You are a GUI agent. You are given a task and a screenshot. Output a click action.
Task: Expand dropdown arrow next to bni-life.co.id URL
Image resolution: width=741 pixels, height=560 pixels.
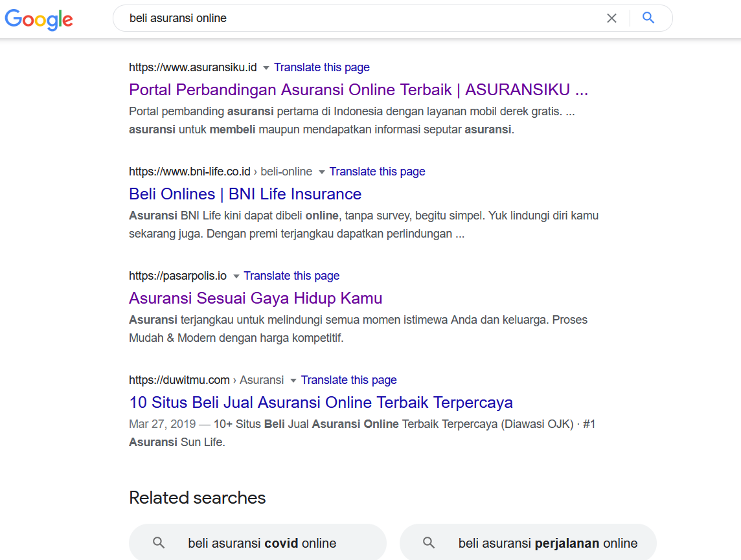pyautogui.click(x=322, y=172)
